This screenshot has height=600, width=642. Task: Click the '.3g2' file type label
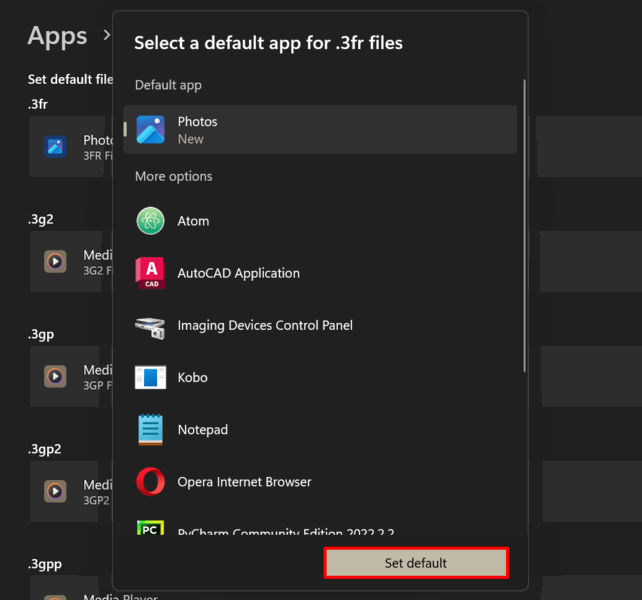[41, 220]
